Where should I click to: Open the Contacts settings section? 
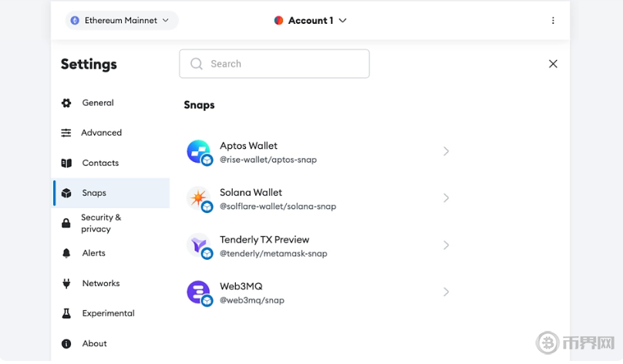click(x=100, y=163)
